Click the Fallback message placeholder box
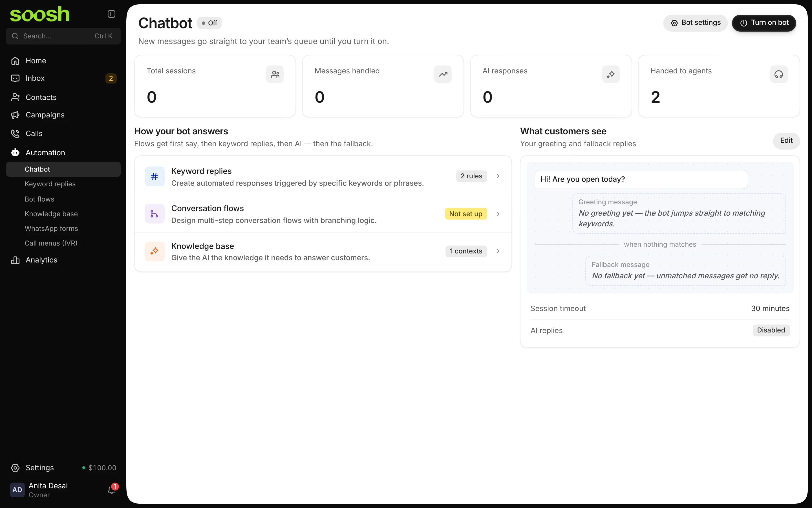 click(685, 271)
